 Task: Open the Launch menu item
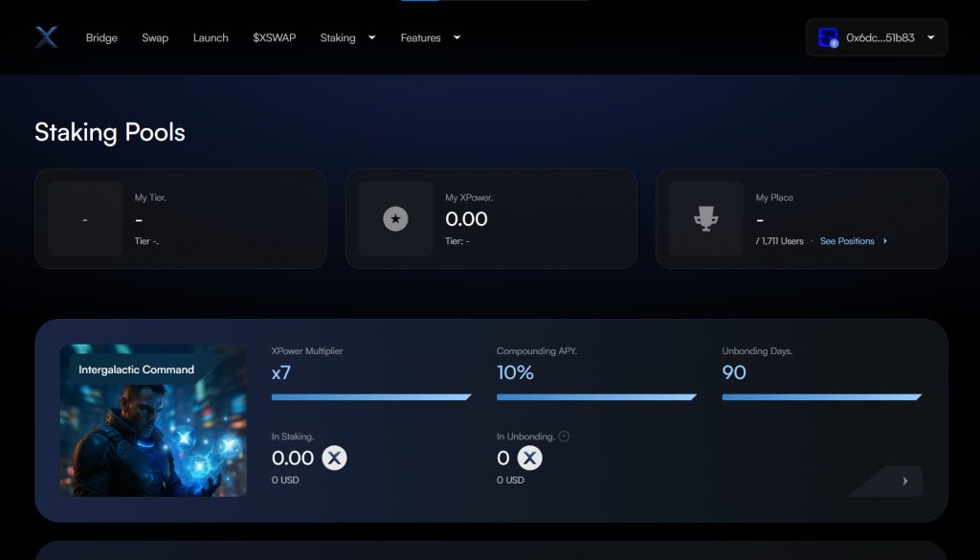tap(211, 38)
